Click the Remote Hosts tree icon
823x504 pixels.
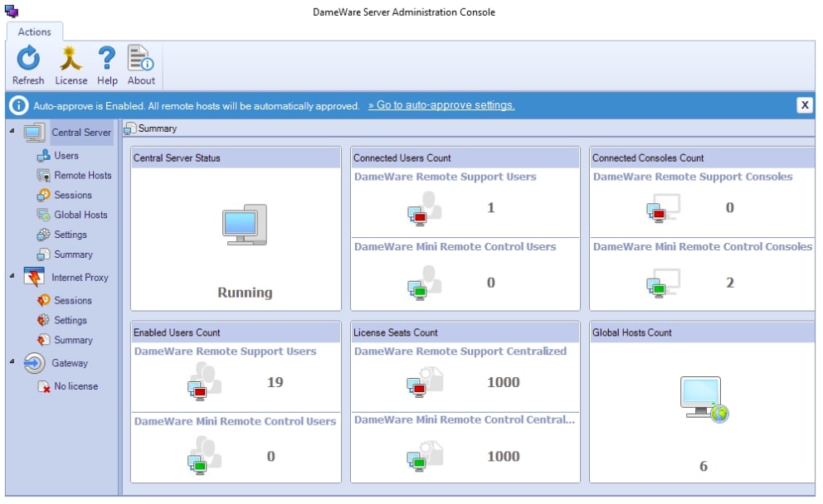(x=44, y=175)
